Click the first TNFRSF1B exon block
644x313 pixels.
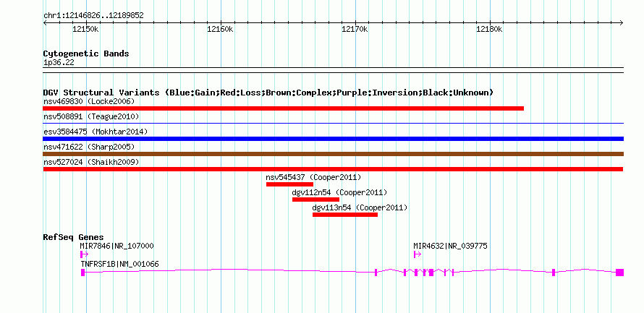pos(83,273)
